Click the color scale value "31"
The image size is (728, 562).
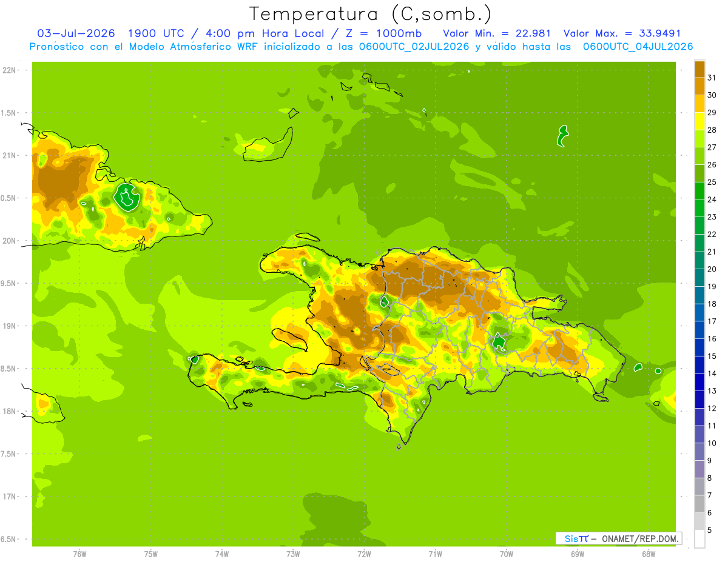[x=712, y=77]
